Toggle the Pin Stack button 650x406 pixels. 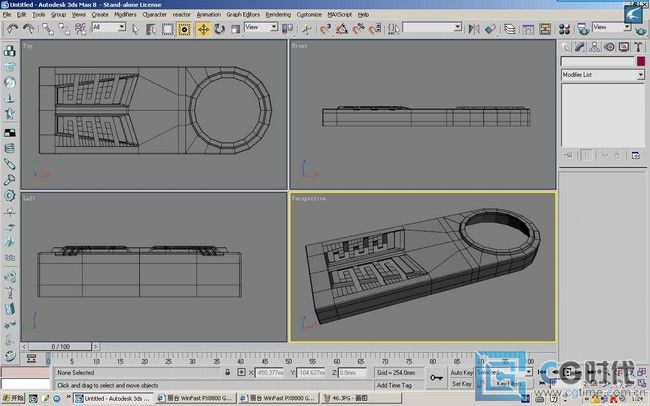point(569,156)
